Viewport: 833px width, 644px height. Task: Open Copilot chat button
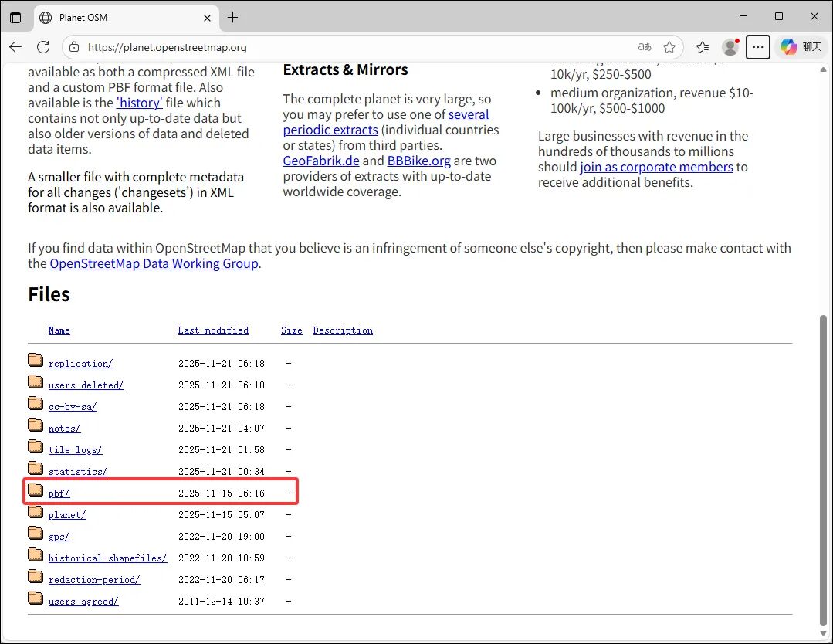tap(801, 47)
